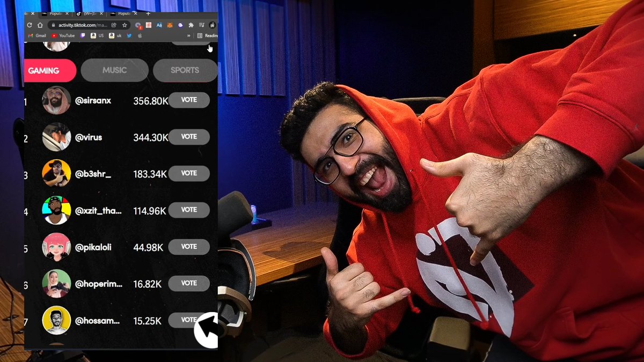
Task: Open @hoperim... profile picture
Action: tap(56, 283)
